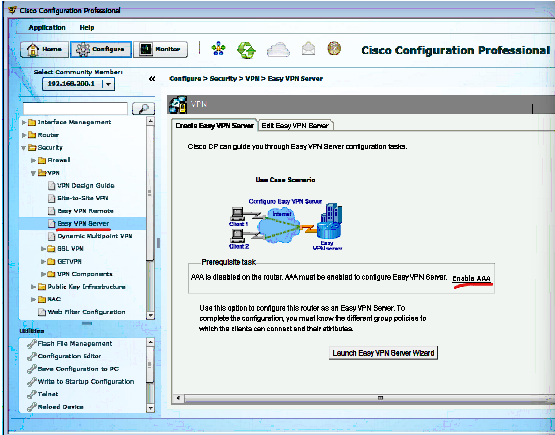Click horizontal scrollbar left arrow in content
This screenshot has height=435, width=555.
pyautogui.click(x=178, y=398)
